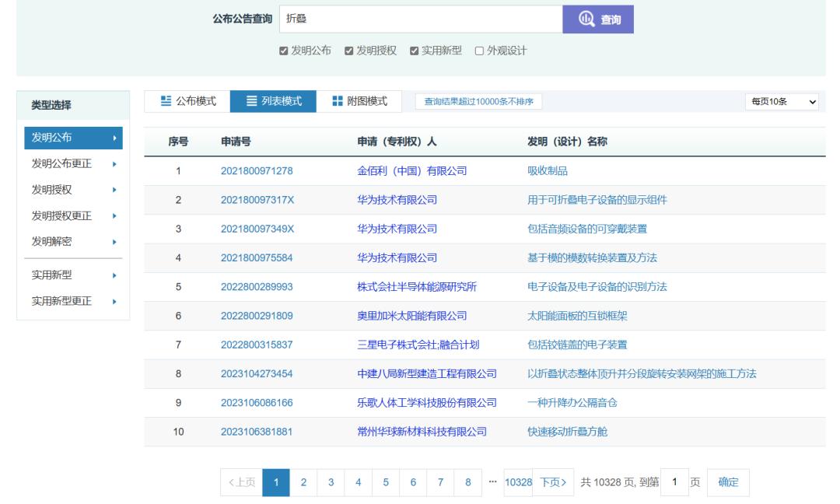Screen dimensions: 840x504
Task: Expand the 发明授权 category
Action: coord(73,190)
